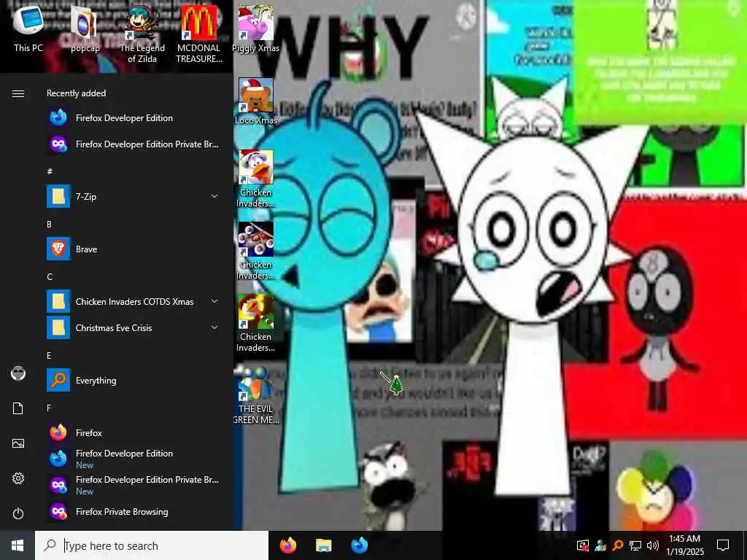Open the popcap desktop shortcut
The width and height of the screenshot is (747, 560).
(x=85, y=28)
